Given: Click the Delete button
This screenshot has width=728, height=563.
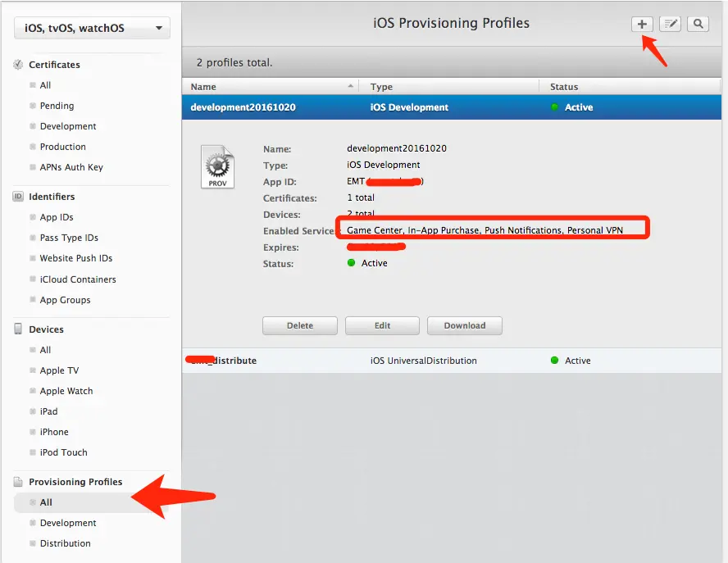Looking at the screenshot, I should (300, 325).
